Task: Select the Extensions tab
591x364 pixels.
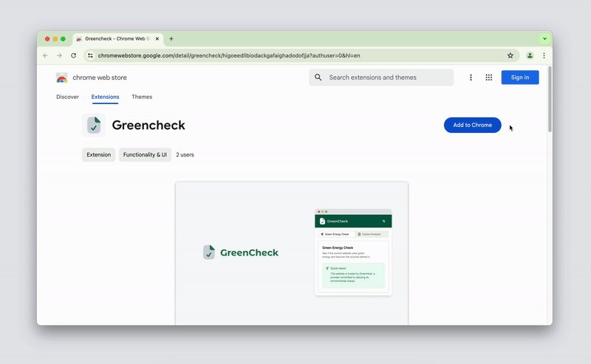Action: (105, 97)
